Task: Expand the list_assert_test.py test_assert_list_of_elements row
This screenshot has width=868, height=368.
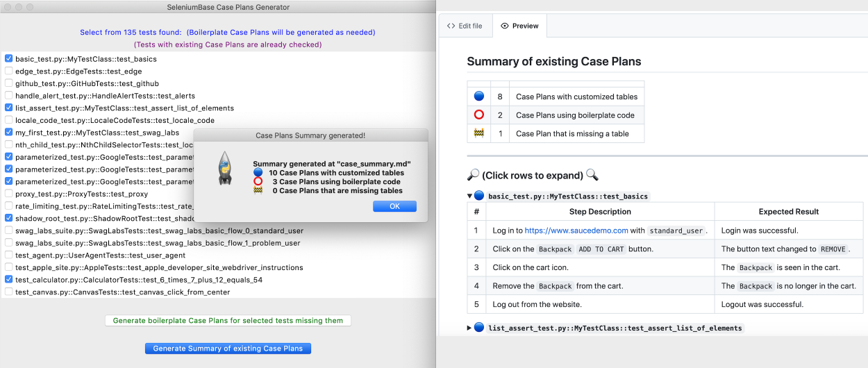Action: coord(470,328)
